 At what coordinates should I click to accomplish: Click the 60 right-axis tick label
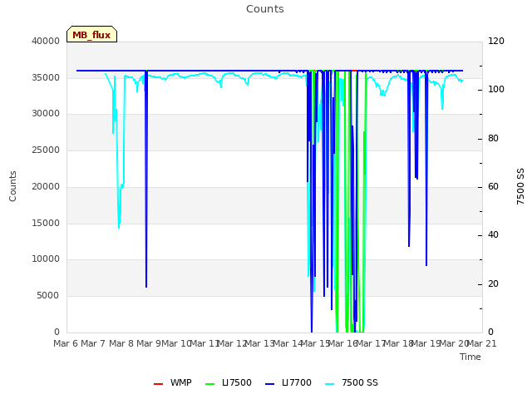[x=493, y=186]
